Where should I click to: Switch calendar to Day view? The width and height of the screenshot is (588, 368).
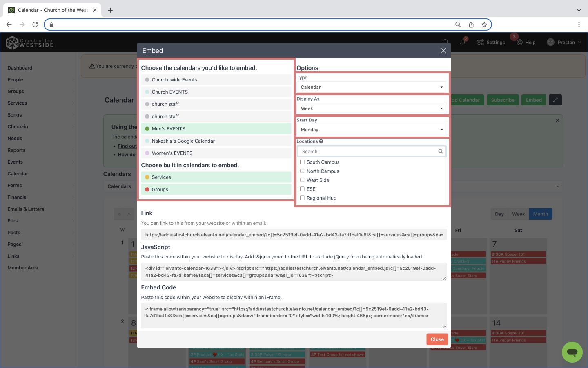(x=499, y=214)
